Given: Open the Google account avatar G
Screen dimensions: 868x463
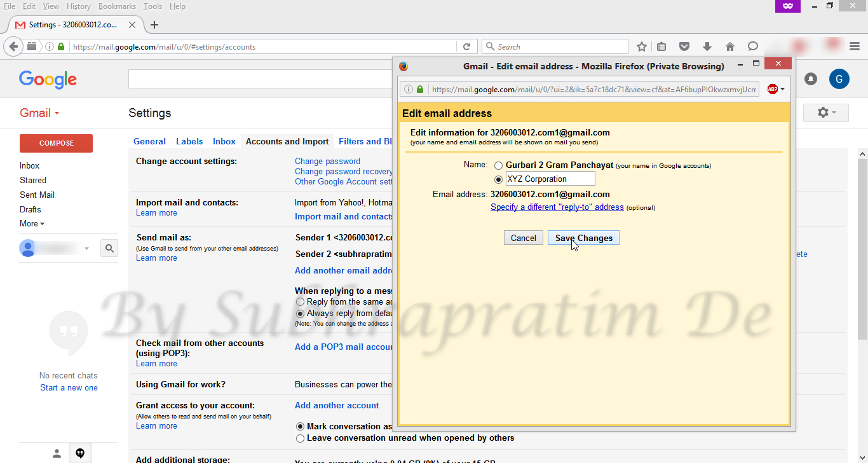Looking at the screenshot, I should click(839, 79).
